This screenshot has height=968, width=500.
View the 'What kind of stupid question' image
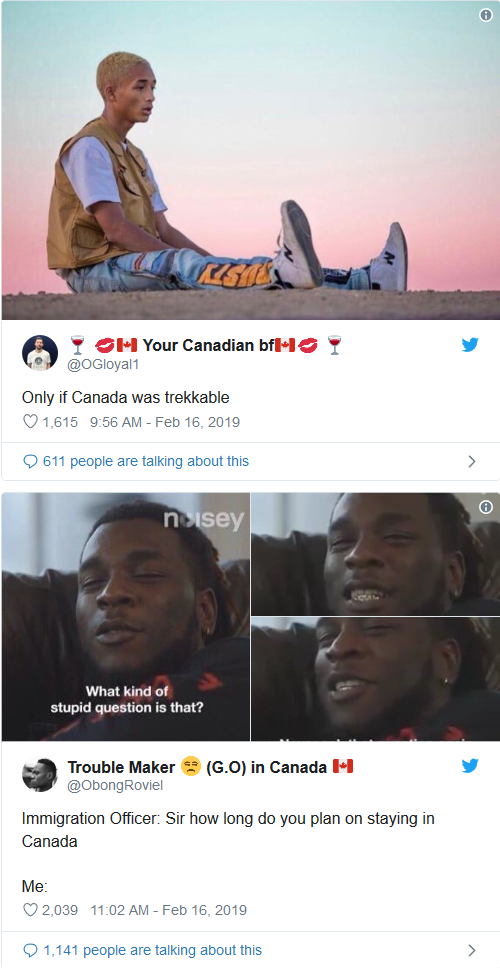126,617
